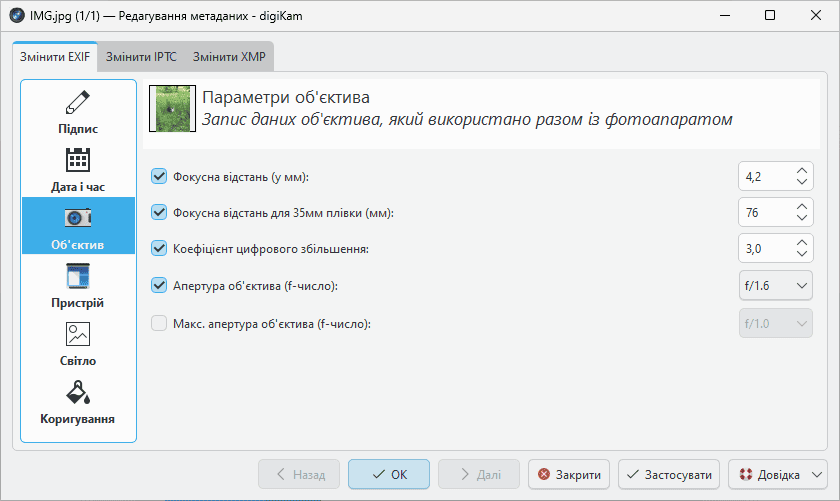Screen dimensions: 840x501
Task: Toggle Коефіцієнт цифрового збільшення checkbox
Action: click(159, 249)
